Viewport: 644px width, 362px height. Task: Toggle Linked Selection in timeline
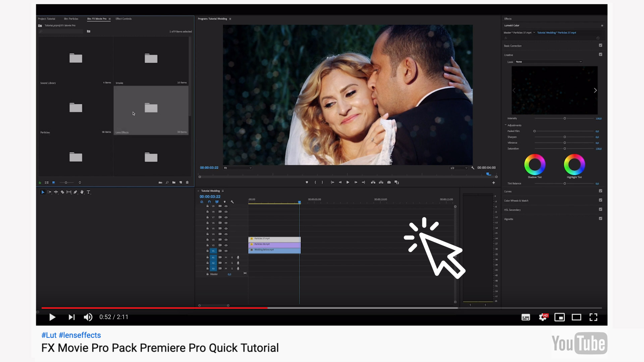(x=217, y=202)
